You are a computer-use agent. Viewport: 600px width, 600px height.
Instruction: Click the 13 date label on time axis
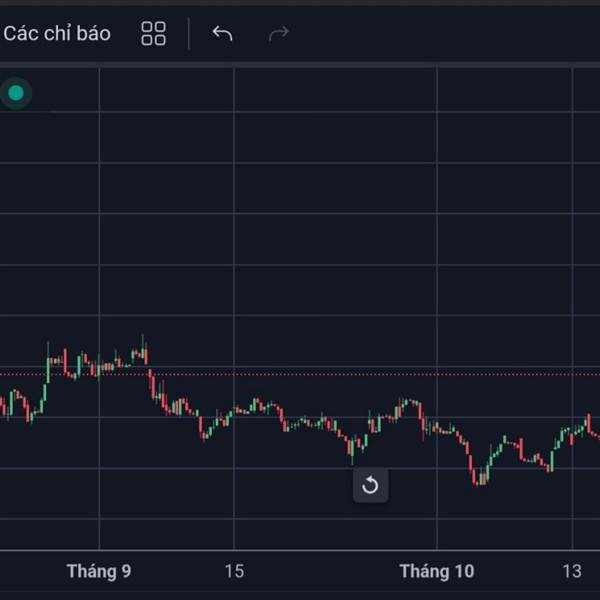click(x=572, y=571)
